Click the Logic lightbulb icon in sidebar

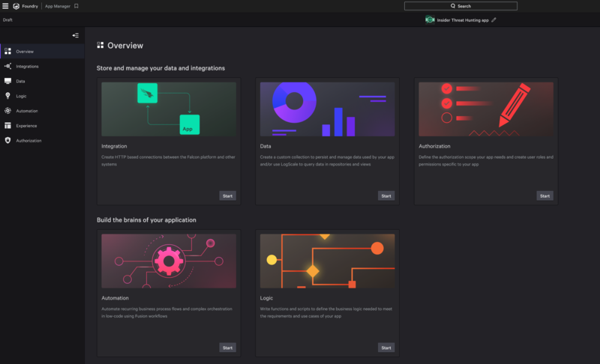(7, 96)
